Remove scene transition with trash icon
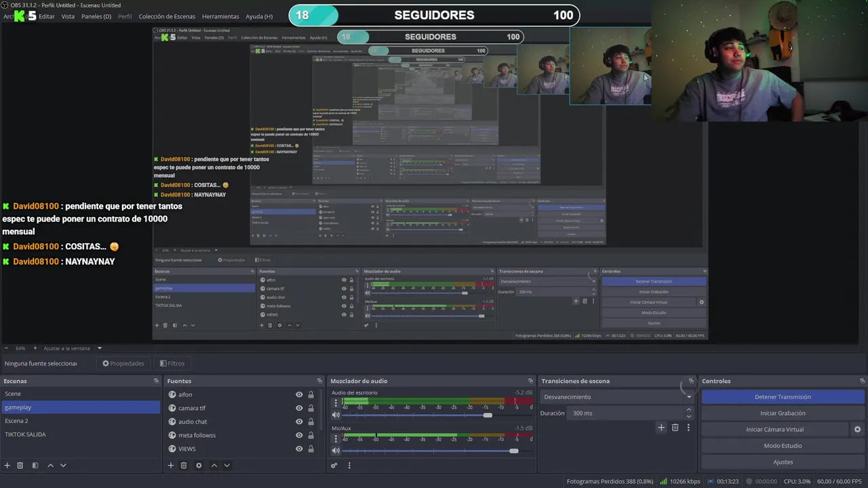The height and width of the screenshot is (488, 868). [x=675, y=428]
